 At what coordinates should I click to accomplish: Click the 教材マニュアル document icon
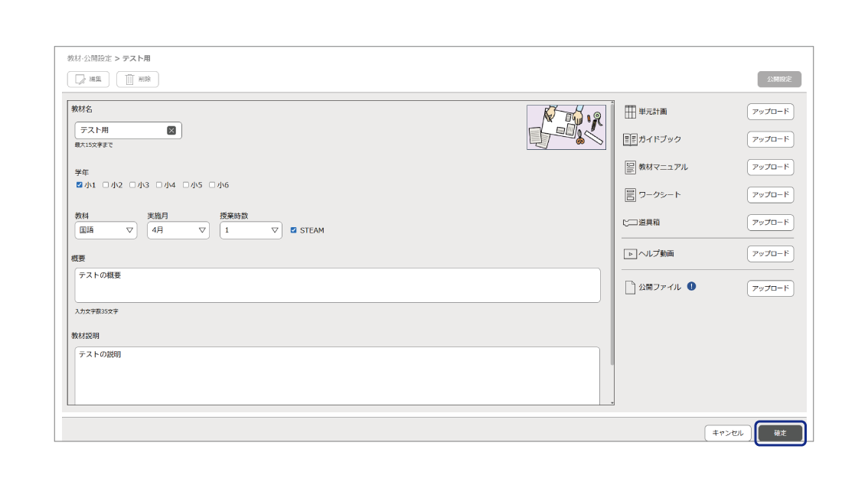pyautogui.click(x=630, y=167)
